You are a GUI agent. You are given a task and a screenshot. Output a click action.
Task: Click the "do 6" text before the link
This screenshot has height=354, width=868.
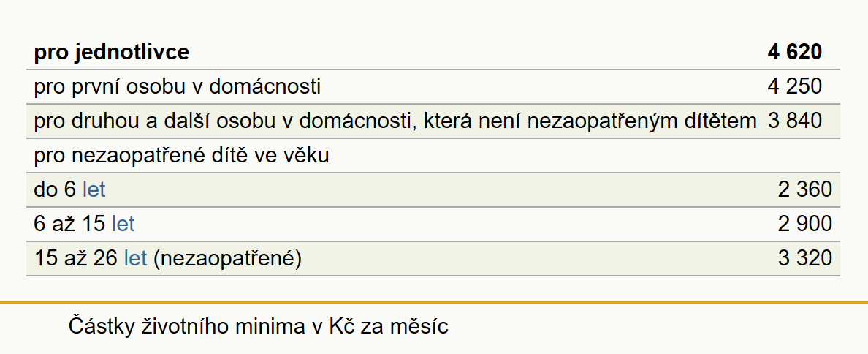[55, 189]
